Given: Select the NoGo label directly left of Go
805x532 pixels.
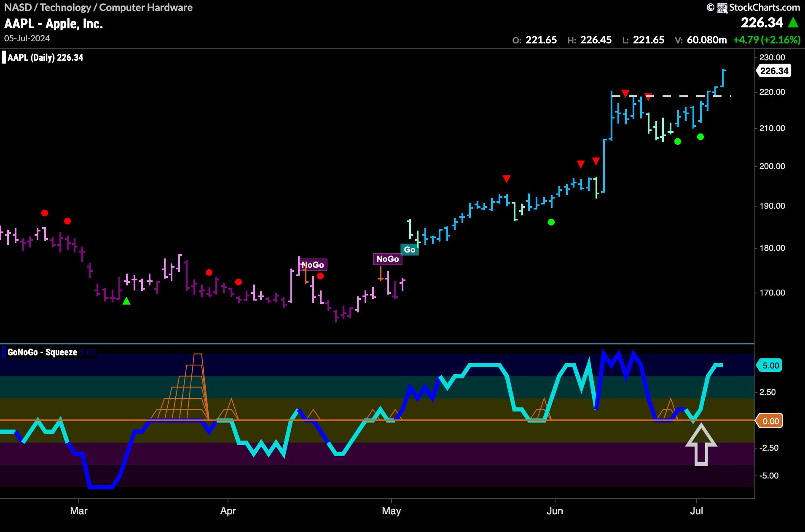Looking at the screenshot, I should [387, 259].
